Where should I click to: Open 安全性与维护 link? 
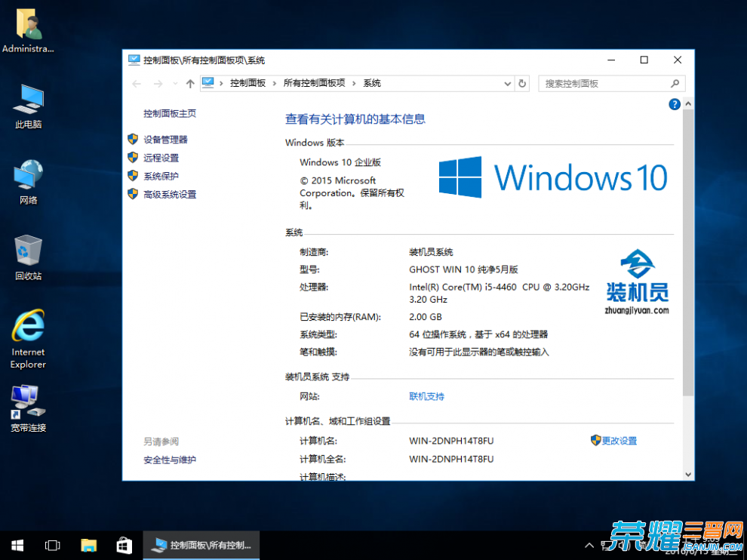point(170,460)
